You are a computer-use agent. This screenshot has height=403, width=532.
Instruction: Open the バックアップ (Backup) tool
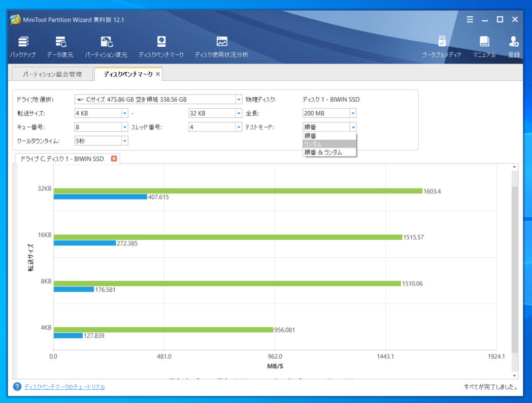pos(22,46)
